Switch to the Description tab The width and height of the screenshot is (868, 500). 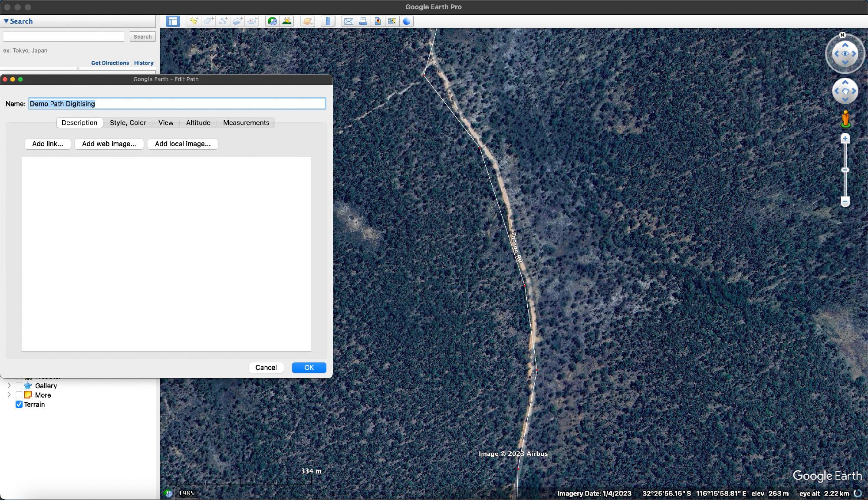(79, 123)
